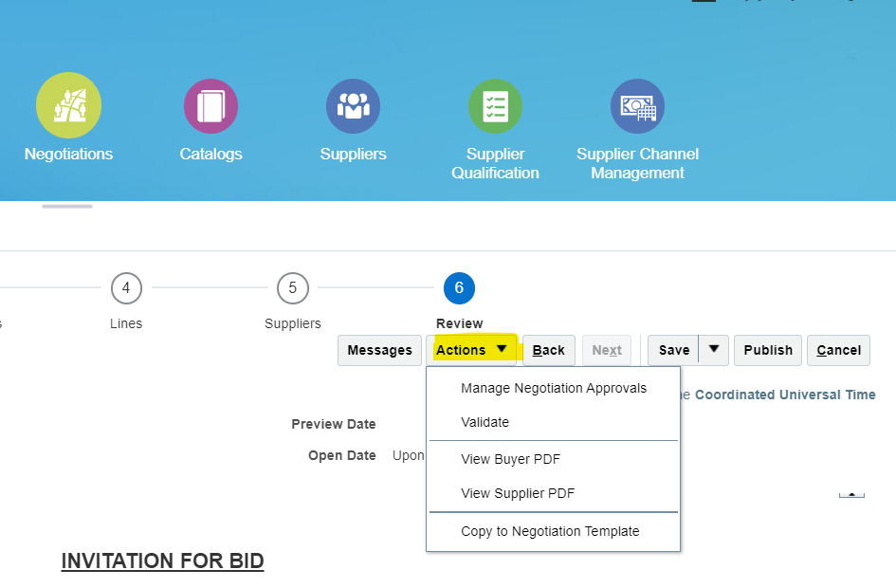Select the Catalogs icon
The width and height of the screenshot is (896, 588).
pos(210,105)
